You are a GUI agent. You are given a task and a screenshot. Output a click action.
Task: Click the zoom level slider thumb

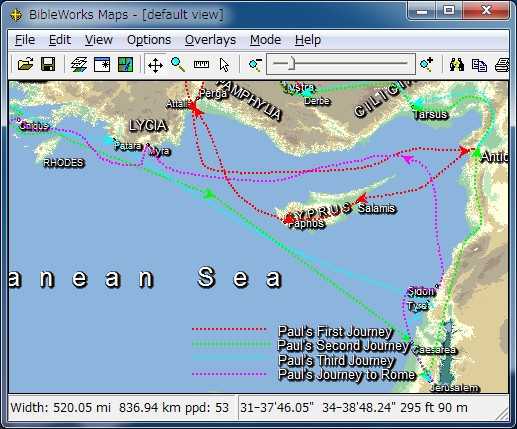point(292,63)
